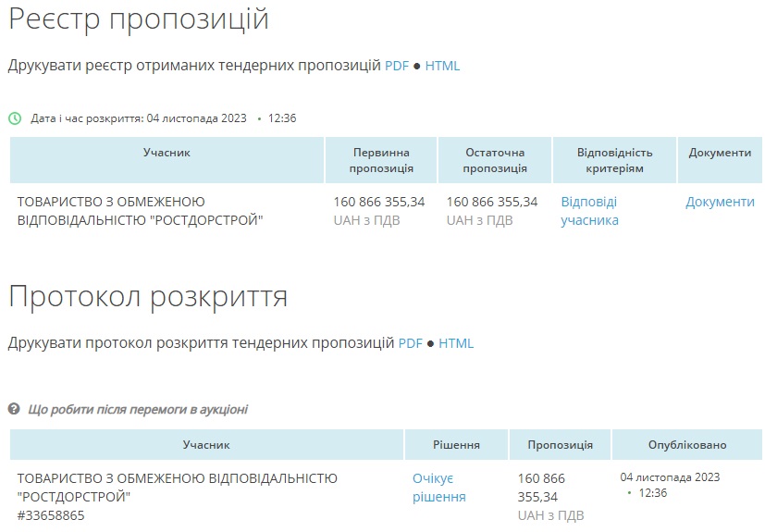This screenshot has height=532, width=765.
Task: Select participant code #33658865
Action: [x=51, y=515]
